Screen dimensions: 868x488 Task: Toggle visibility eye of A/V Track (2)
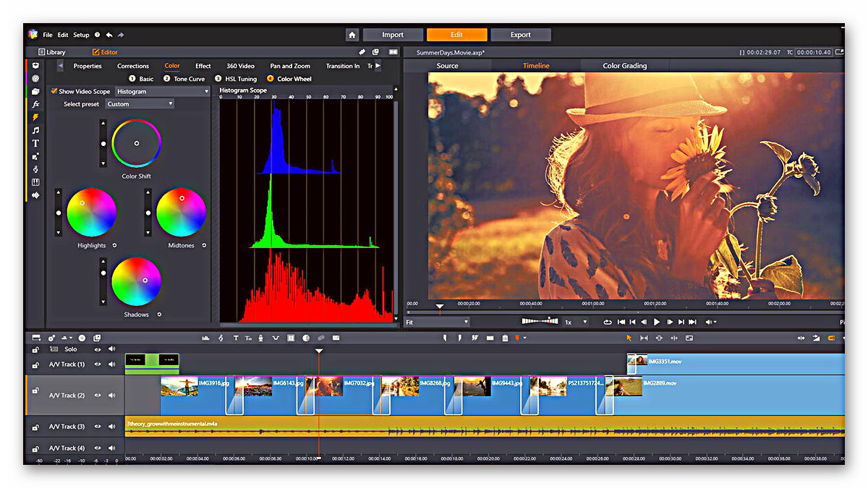click(x=98, y=395)
